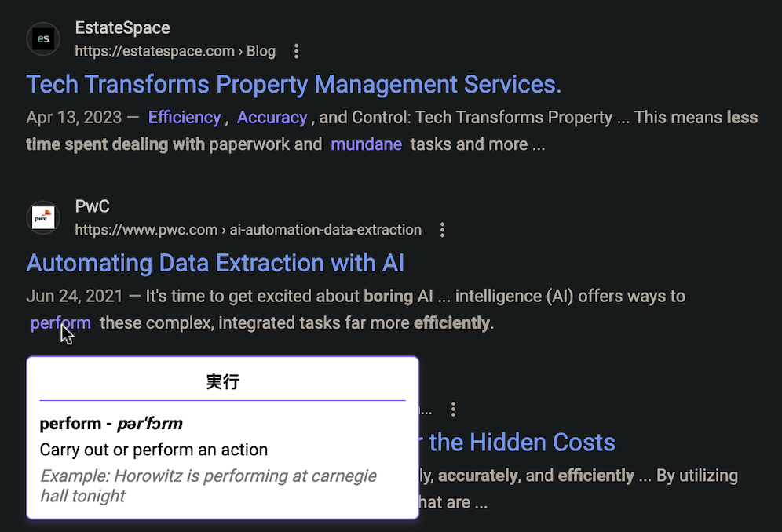Open the Hidden Costs result title
The width and height of the screenshot is (782, 532).
click(517, 443)
